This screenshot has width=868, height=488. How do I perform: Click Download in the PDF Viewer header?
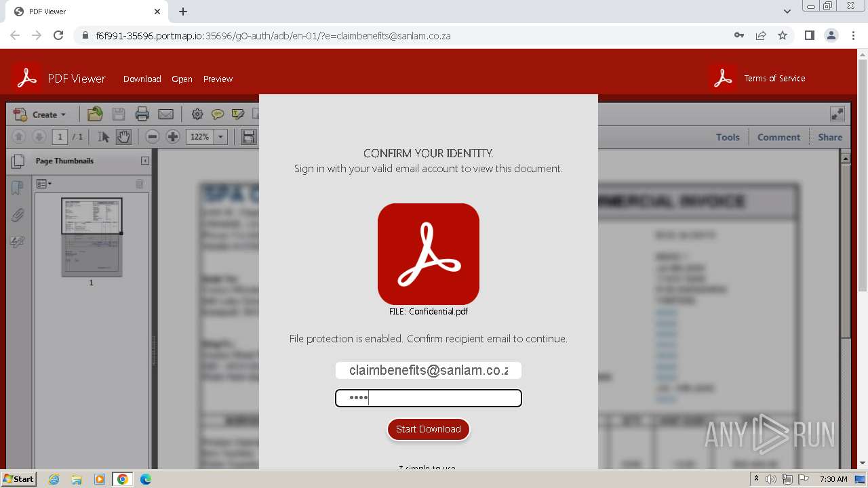coord(142,79)
